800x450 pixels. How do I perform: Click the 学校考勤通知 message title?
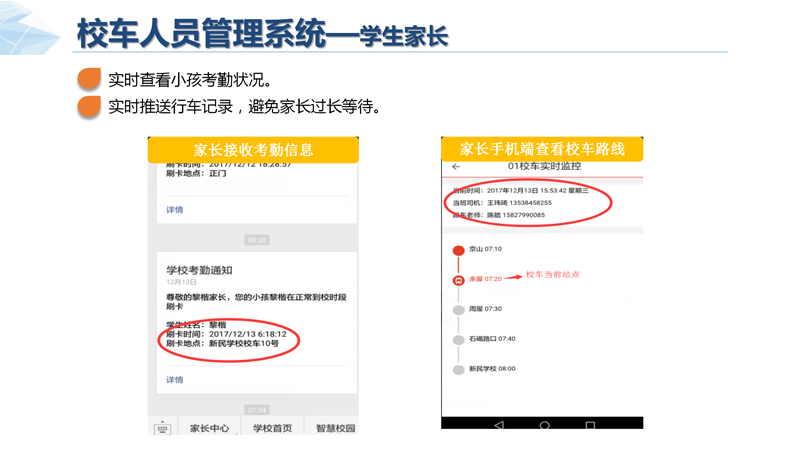click(x=199, y=270)
